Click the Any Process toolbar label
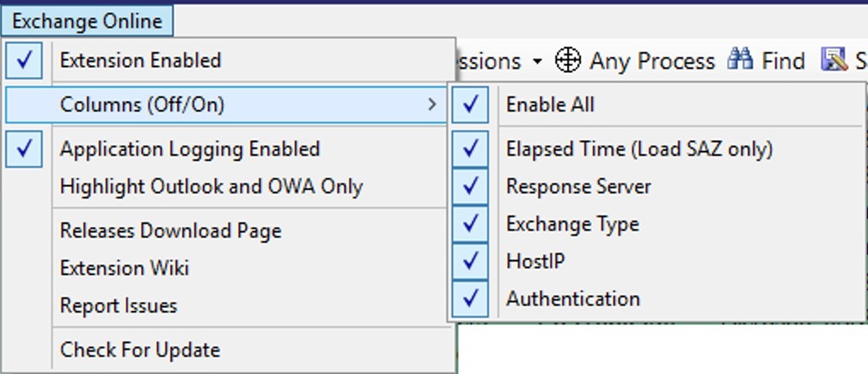Screen dimensions: 868x374 click(652, 60)
